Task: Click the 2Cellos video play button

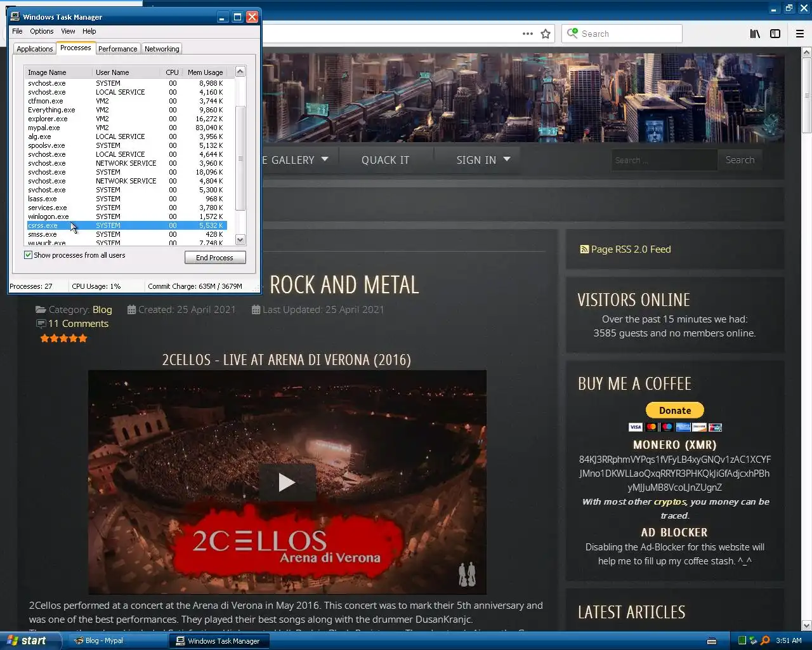Action: pyautogui.click(x=287, y=482)
